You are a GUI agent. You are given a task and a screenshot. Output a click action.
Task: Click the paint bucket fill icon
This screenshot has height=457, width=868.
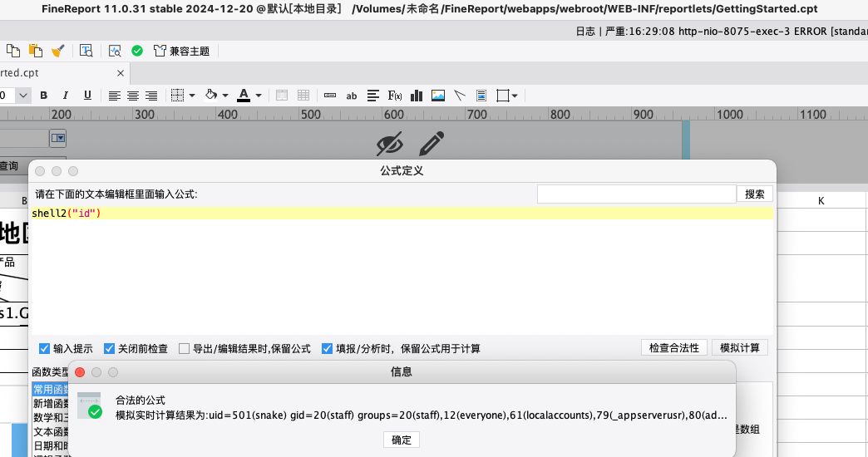(211, 96)
